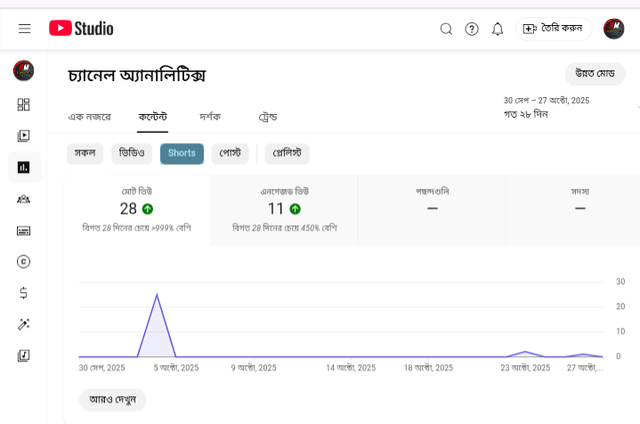Open the date range dropdown গত ২৮ দিন
This screenshot has height=424, width=640.
tap(546, 107)
